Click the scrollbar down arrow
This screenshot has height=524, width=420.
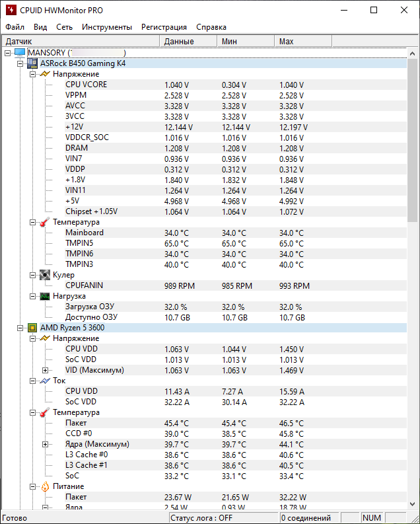412,504
